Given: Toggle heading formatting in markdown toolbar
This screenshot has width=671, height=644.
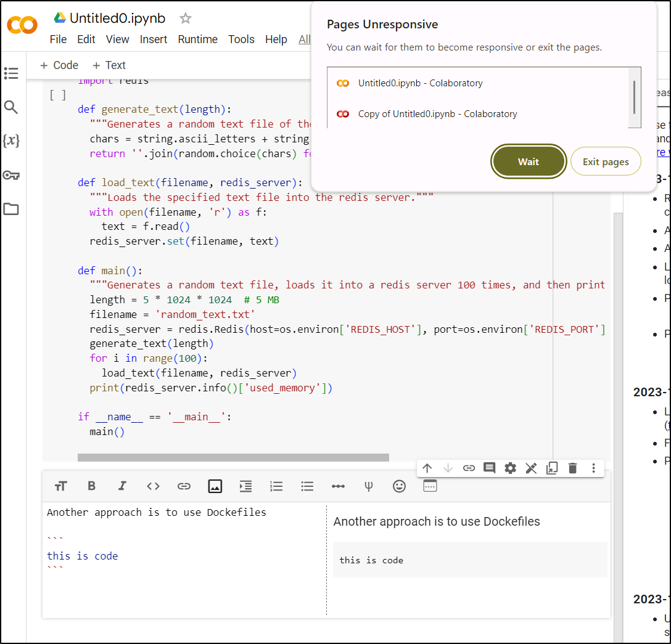Looking at the screenshot, I should [61, 486].
